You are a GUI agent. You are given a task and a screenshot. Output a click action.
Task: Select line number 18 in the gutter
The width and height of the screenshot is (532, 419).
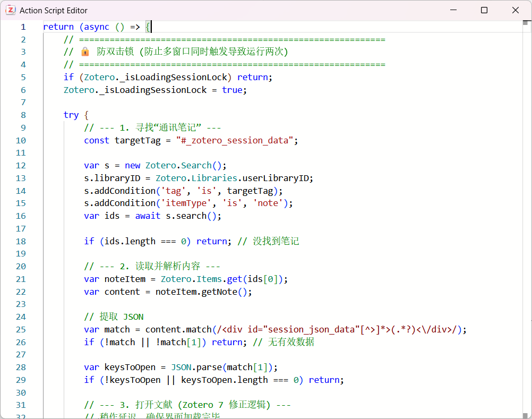coord(21,242)
